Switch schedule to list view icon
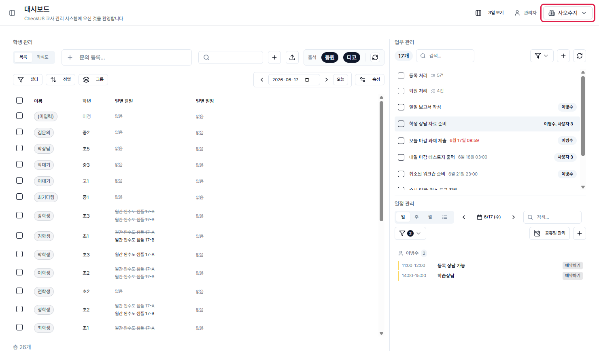 click(445, 217)
